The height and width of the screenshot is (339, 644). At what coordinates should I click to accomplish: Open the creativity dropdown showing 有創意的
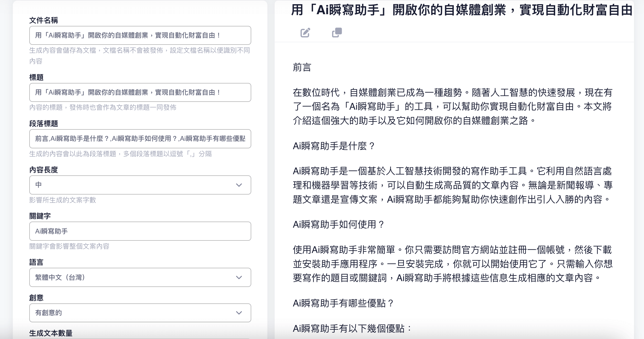coord(134,313)
